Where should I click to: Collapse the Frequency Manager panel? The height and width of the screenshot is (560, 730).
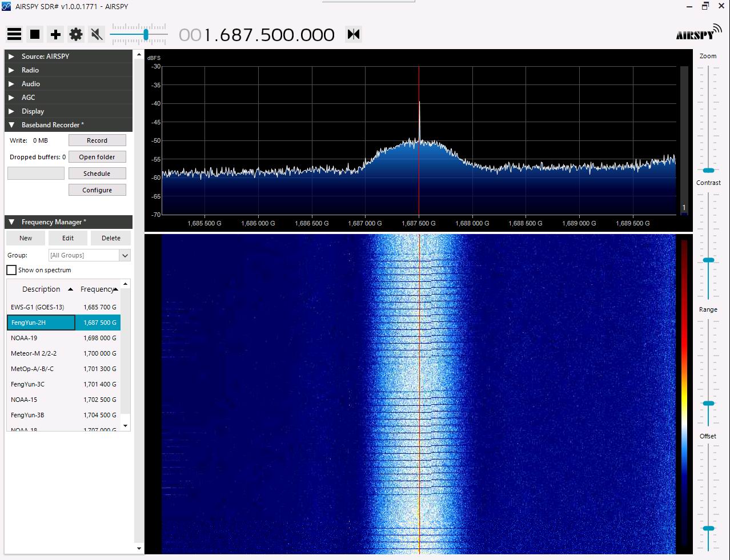69,221
